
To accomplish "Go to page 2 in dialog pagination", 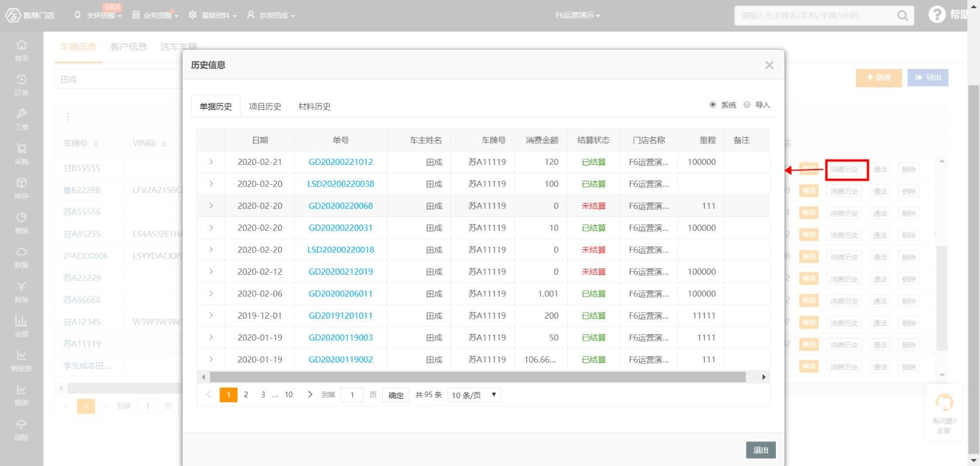I will 246,395.
